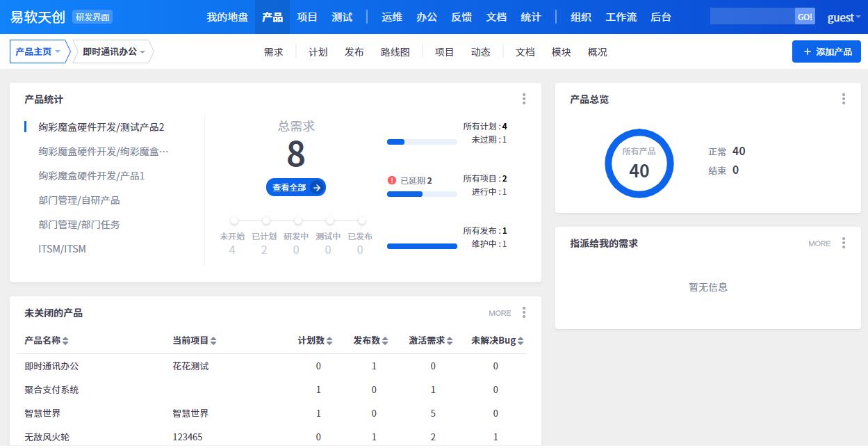
Task: Click the GO! search button
Action: click(805, 17)
